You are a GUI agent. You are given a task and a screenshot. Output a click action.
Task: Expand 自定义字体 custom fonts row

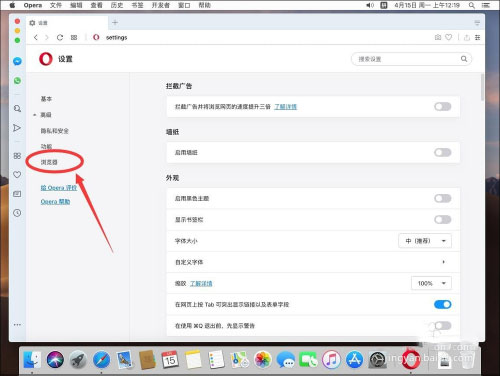pos(313,262)
